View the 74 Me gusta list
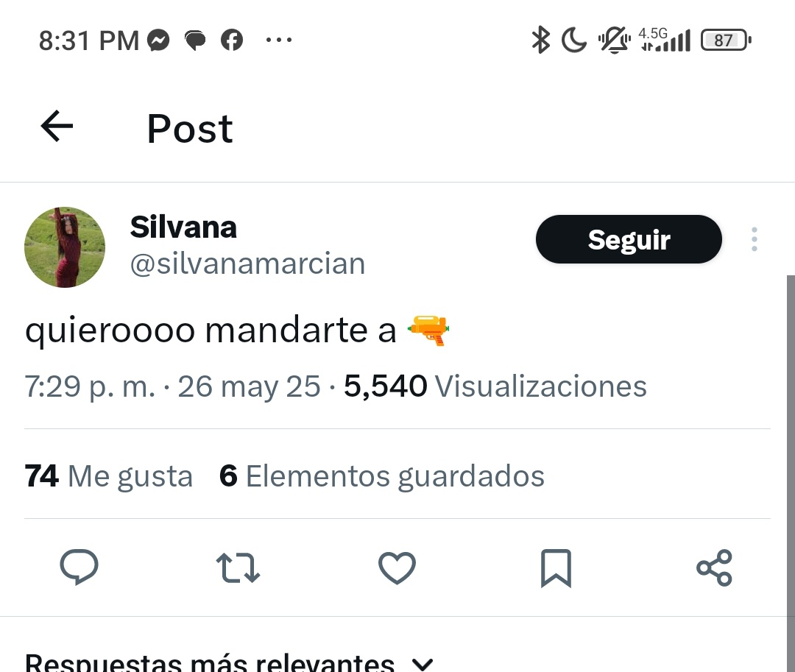This screenshot has width=795, height=672. point(108,476)
